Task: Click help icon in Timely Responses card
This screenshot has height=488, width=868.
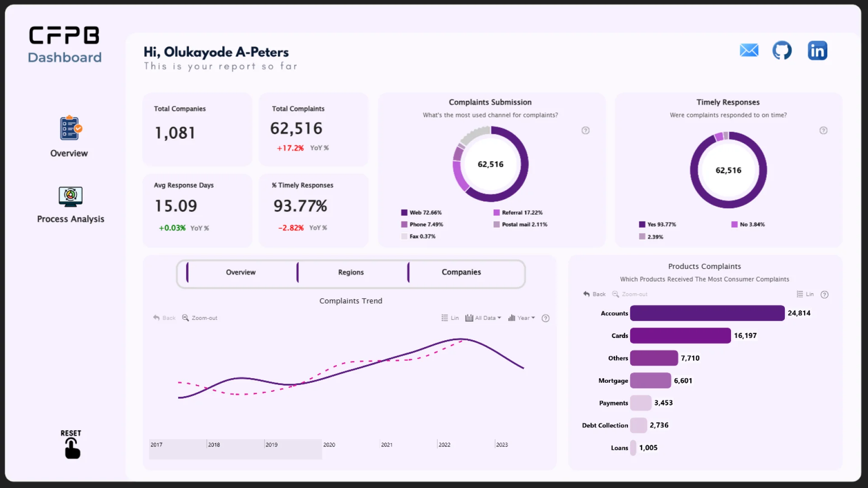Action: [x=823, y=131]
